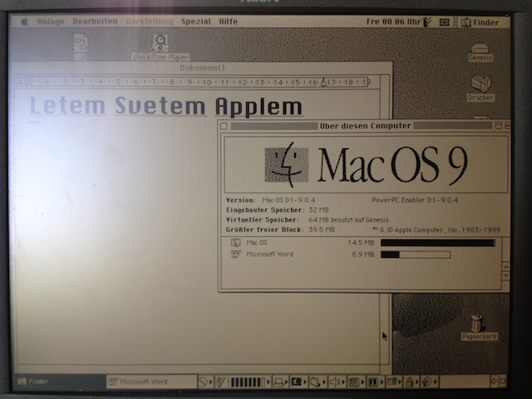The image size is (532, 399).
Task: Select the Drucker printer desktop icon
Action: point(480,88)
